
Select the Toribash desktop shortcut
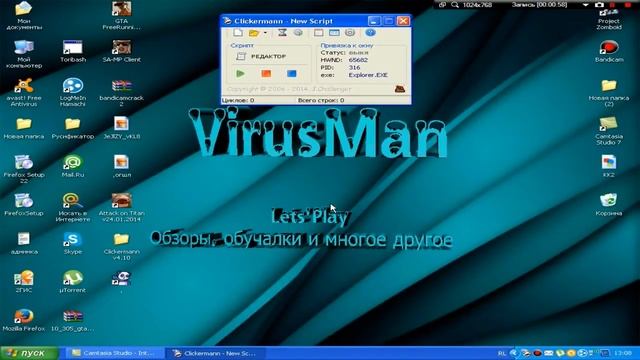click(73, 51)
